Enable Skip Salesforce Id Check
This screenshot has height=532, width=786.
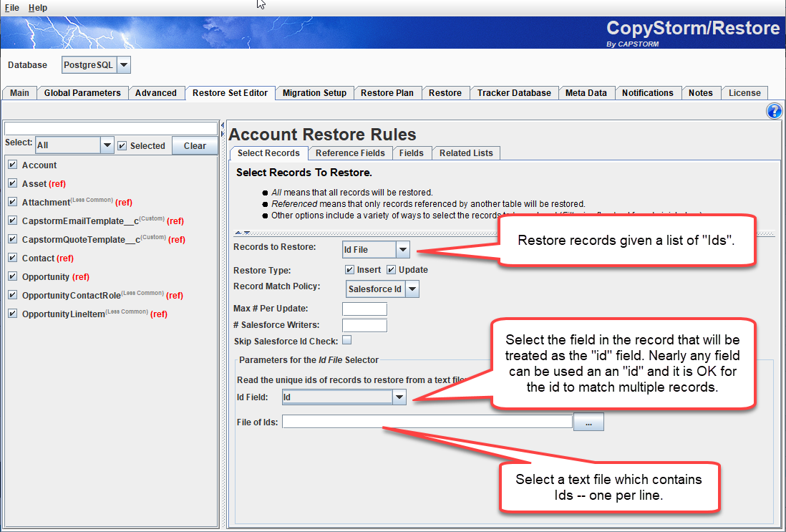(x=347, y=340)
